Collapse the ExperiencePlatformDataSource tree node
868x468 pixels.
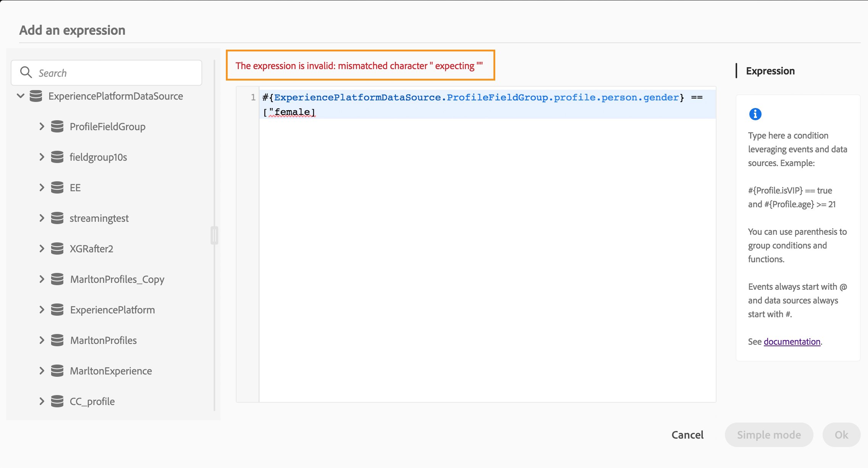(21, 96)
